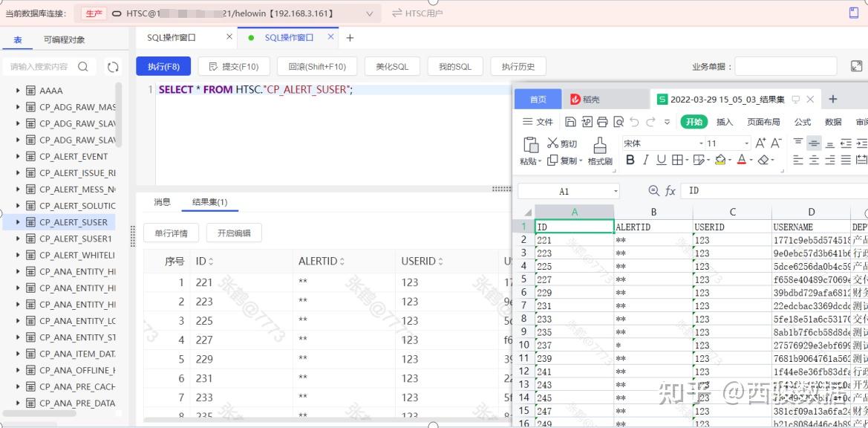Click the 美化SQL button
868x428 pixels.
tap(393, 66)
